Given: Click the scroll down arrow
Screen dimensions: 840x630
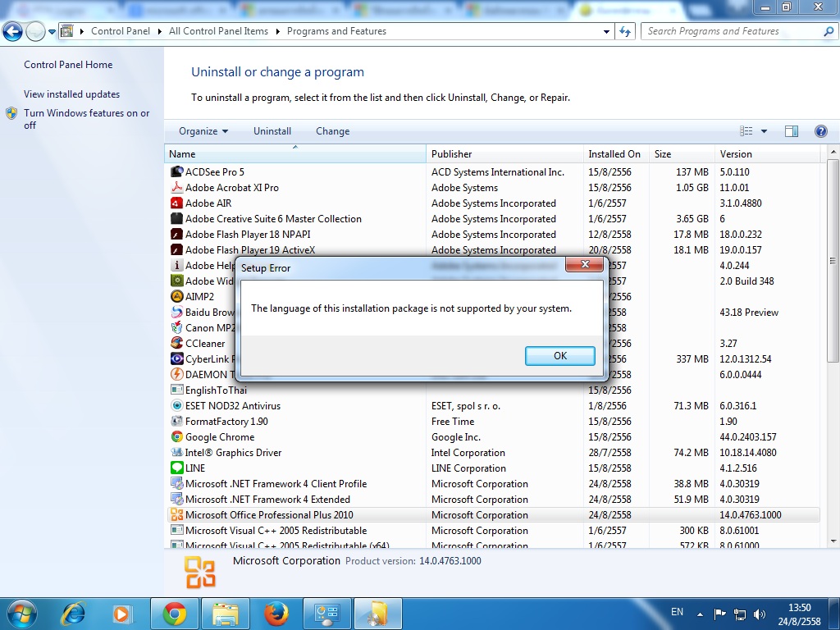Looking at the screenshot, I should 833,541.
